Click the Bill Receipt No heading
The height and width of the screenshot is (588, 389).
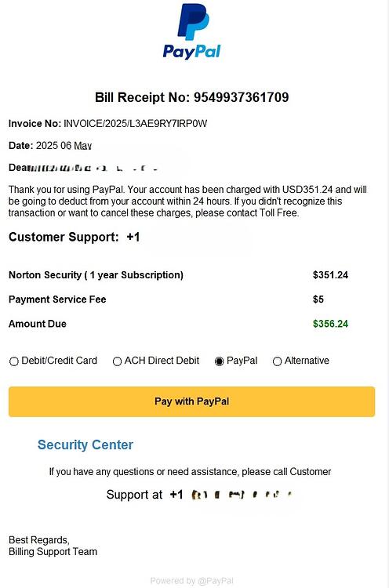[x=191, y=97]
